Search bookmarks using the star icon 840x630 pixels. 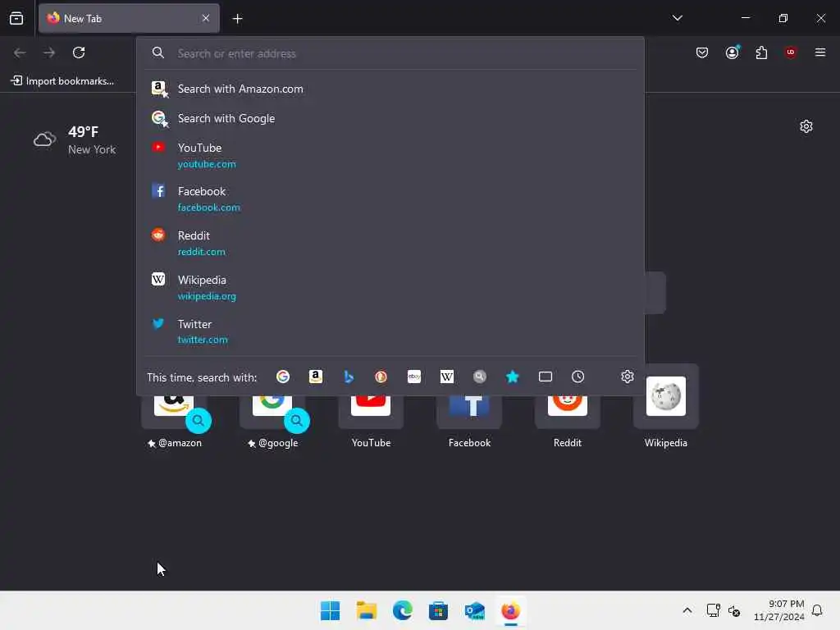coord(512,377)
